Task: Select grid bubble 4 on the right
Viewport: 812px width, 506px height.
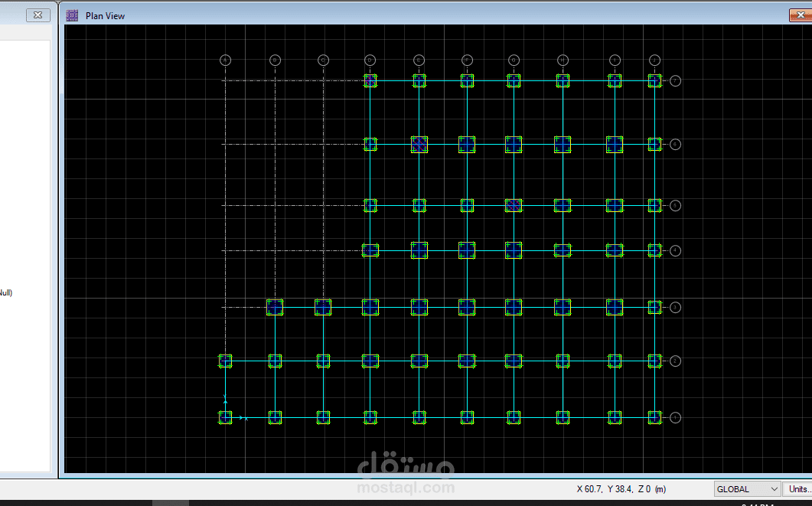Action: click(x=675, y=250)
